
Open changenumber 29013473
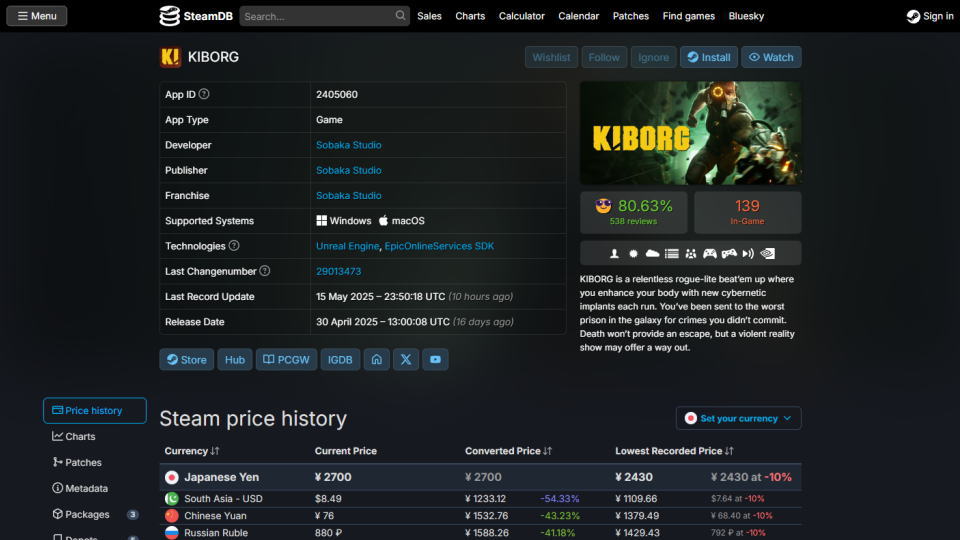coord(339,271)
